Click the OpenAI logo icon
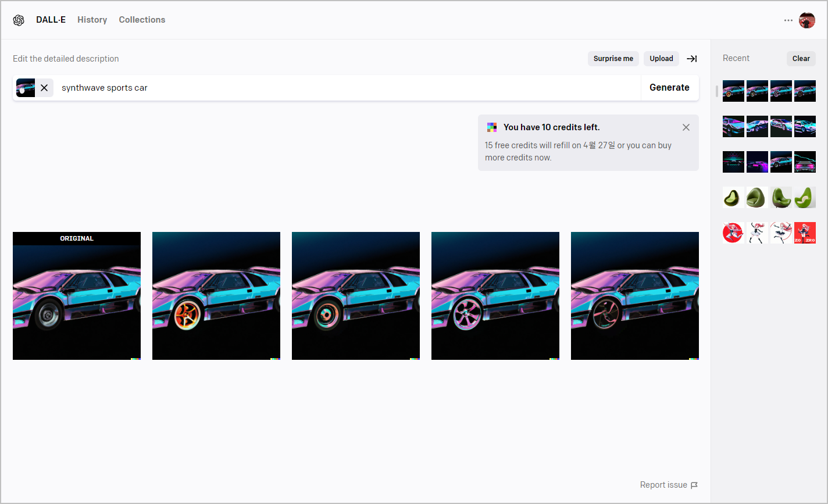828x504 pixels. click(19, 20)
